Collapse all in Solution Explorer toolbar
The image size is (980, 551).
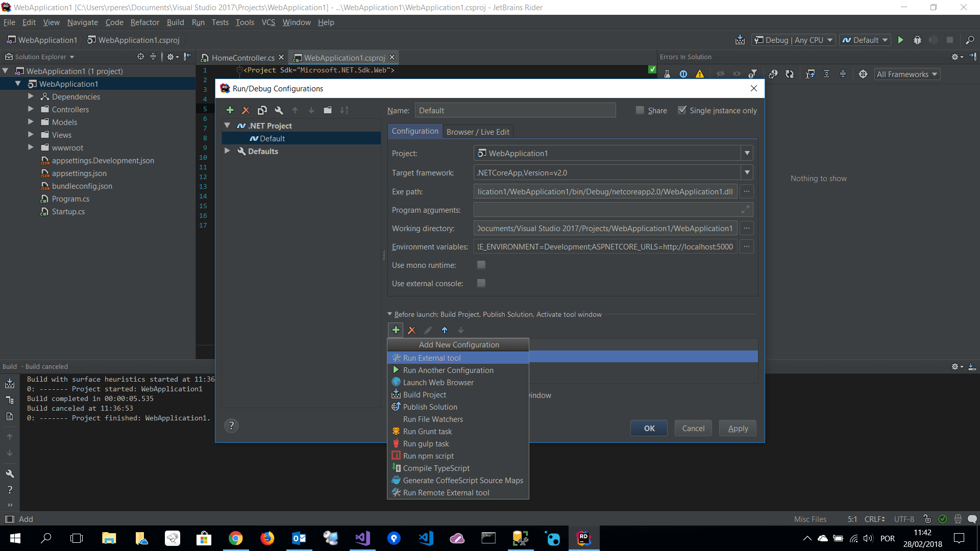pyautogui.click(x=153, y=57)
